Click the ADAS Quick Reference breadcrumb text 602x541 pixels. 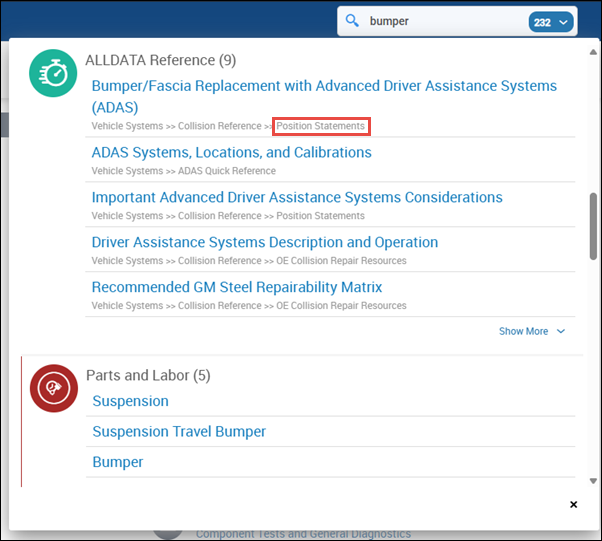[x=227, y=171]
